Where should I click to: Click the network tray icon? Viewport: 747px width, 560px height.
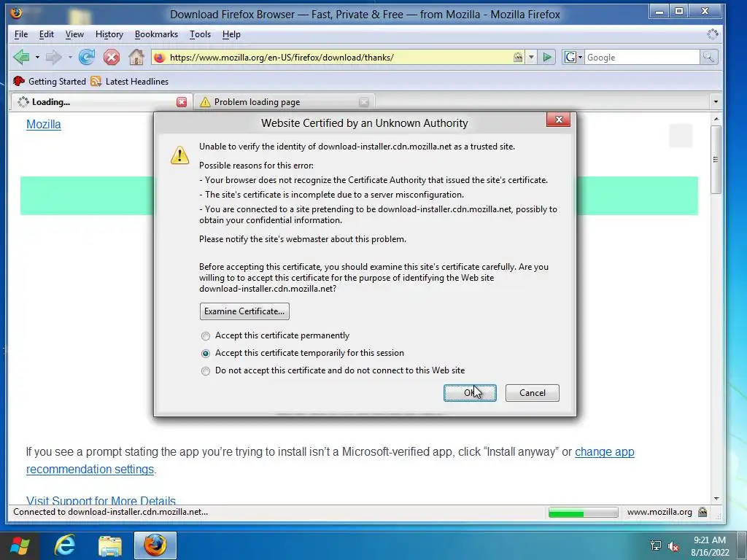(656, 545)
